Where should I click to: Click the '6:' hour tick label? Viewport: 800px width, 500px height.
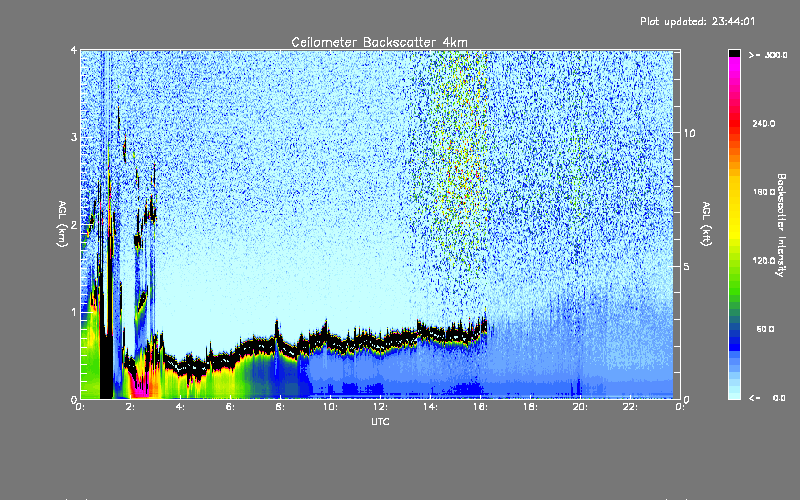231,407
